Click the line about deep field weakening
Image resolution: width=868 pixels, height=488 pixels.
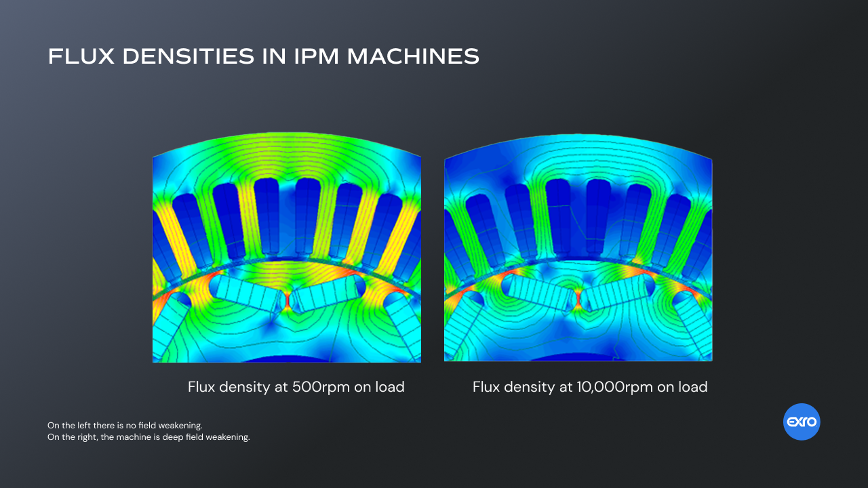pos(149,437)
